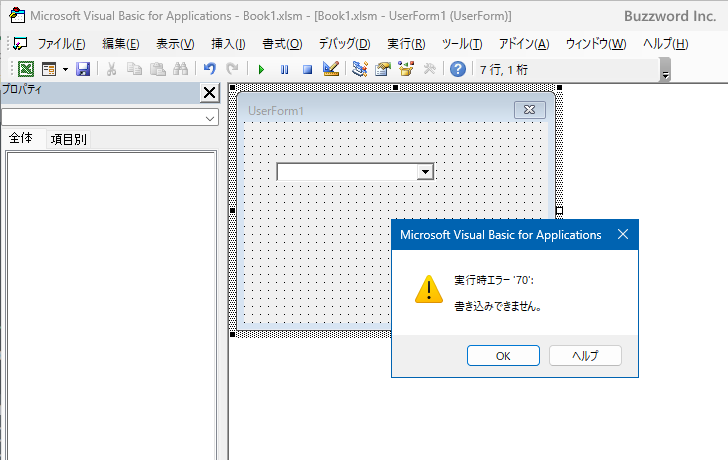Click the Cut scissors icon
Image resolution: width=728 pixels, height=460 pixels.
[x=111, y=69]
